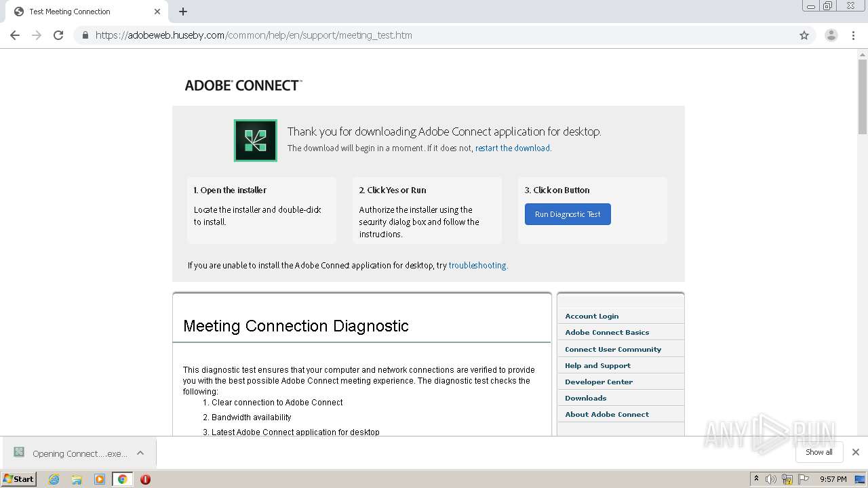This screenshot has height=488, width=868.
Task: Click the page vertical scrollbar thumb
Action: point(863,97)
